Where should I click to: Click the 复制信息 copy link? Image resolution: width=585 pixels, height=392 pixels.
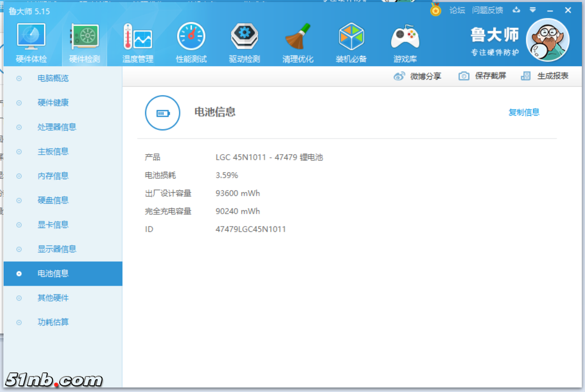pos(524,113)
